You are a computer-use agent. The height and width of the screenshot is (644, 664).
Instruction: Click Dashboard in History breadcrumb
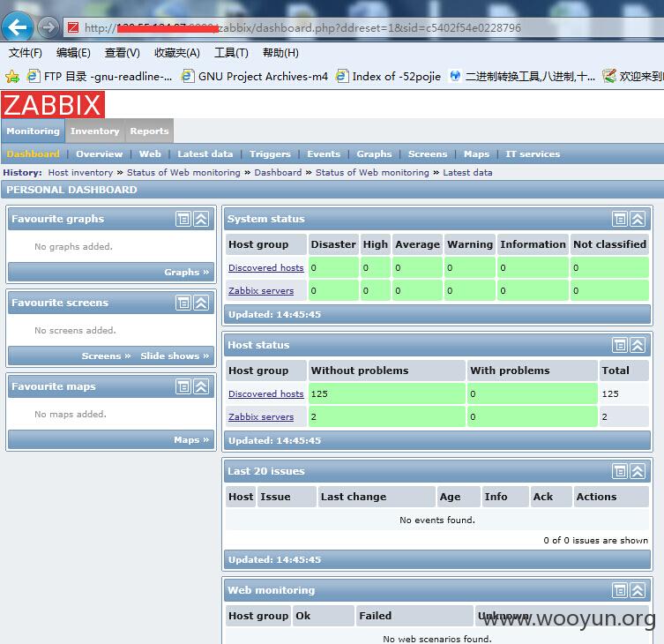click(x=278, y=172)
